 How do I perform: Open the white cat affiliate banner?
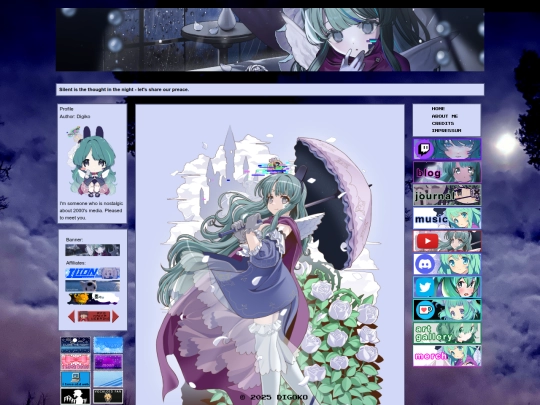[93, 286]
